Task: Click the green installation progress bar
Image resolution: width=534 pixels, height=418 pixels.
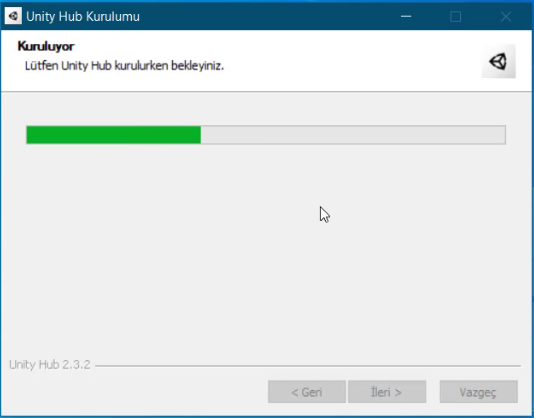Action: [x=266, y=135]
